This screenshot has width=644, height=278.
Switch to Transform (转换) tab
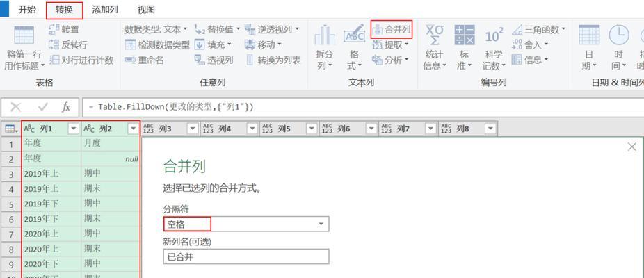[x=64, y=10]
